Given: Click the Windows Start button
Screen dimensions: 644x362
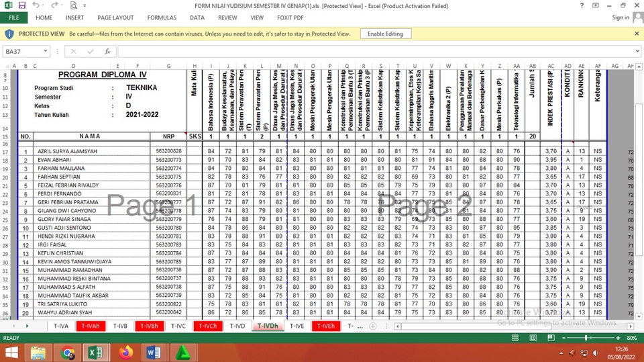Looking at the screenshot, I should (11, 353).
